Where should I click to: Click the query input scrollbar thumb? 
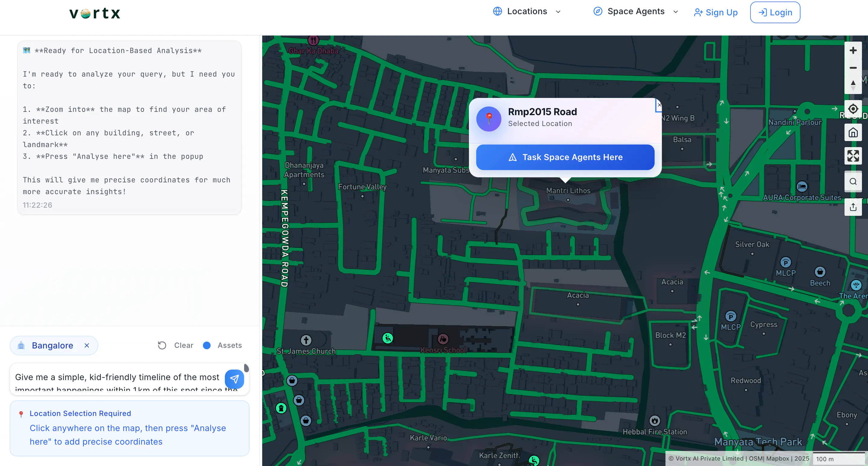coord(246,368)
